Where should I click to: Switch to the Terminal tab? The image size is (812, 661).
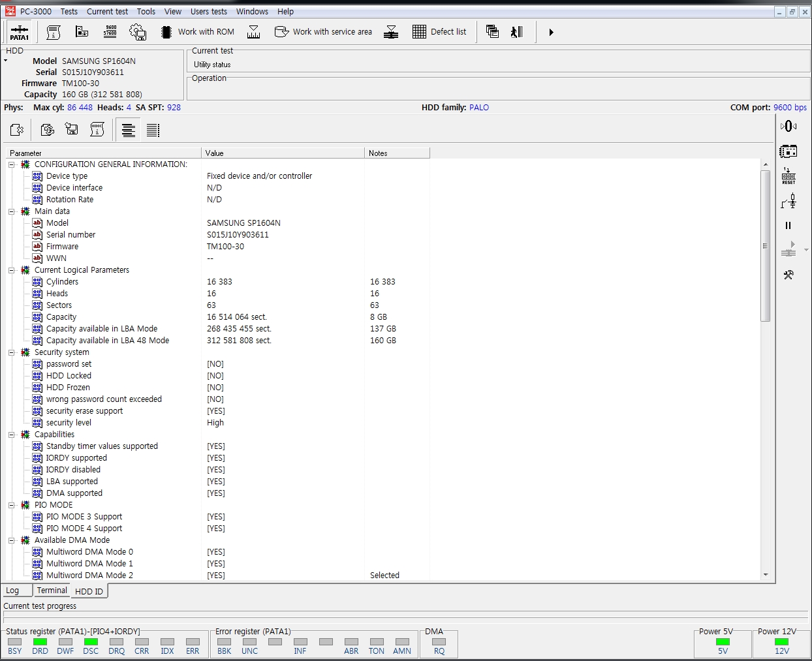pyautogui.click(x=52, y=591)
